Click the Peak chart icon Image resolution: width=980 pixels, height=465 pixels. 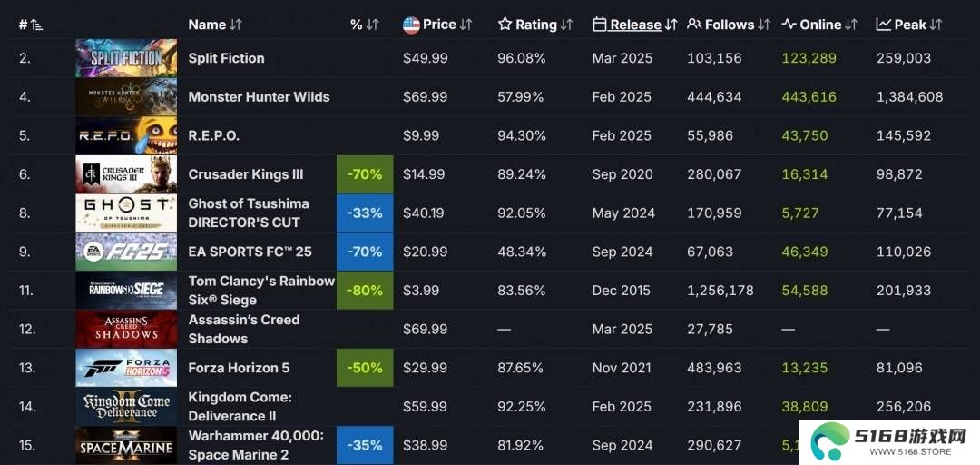point(883,25)
